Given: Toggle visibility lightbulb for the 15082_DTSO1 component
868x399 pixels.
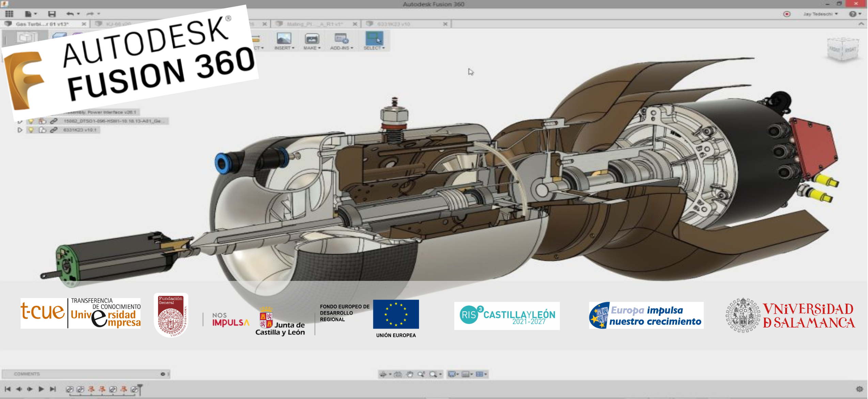Looking at the screenshot, I should coord(31,121).
